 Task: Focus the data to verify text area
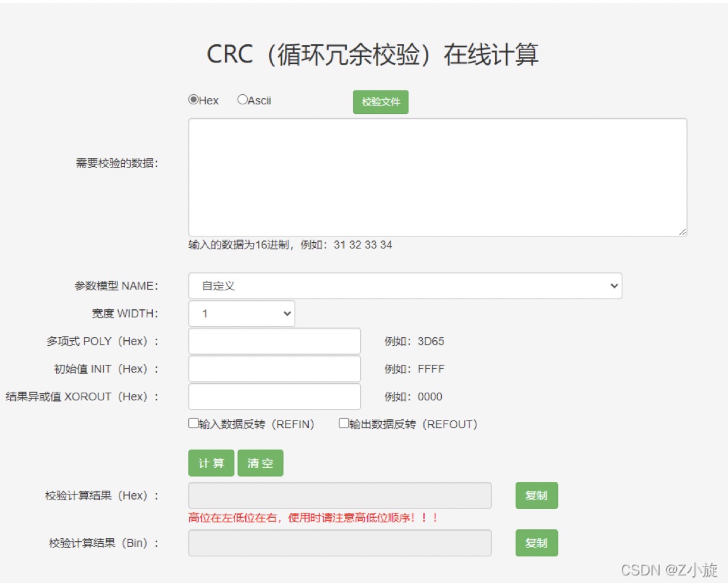coord(437,177)
